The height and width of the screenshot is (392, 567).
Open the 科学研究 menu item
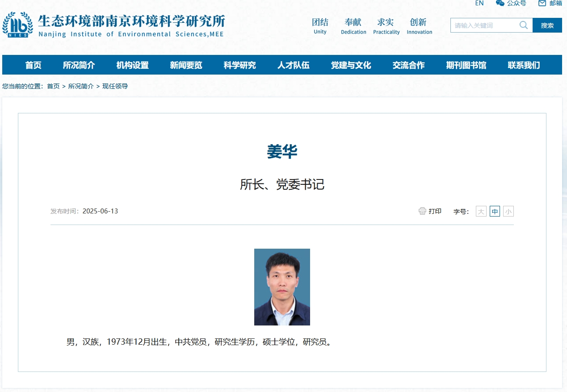240,65
